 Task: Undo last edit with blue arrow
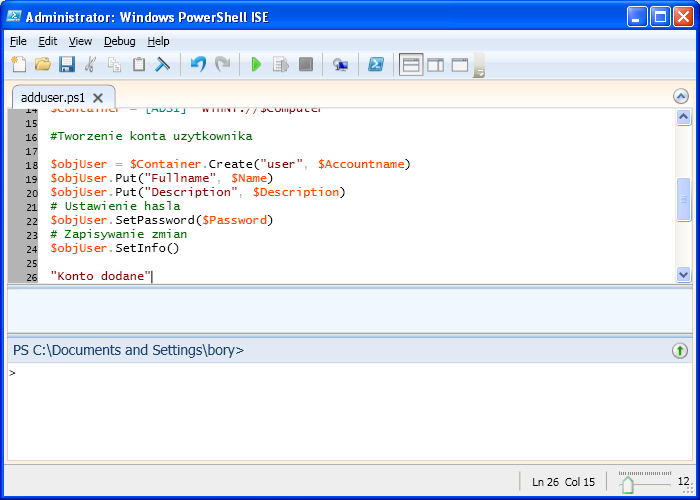click(198, 64)
